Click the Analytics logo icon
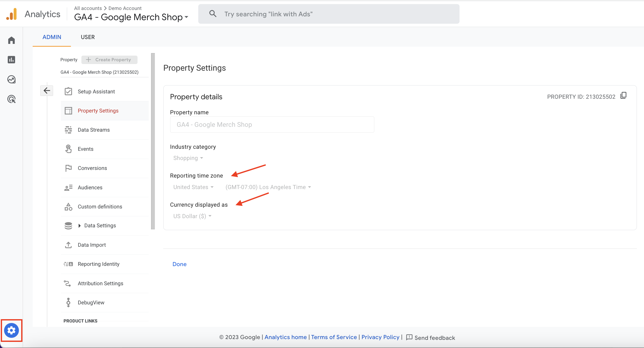 click(12, 14)
